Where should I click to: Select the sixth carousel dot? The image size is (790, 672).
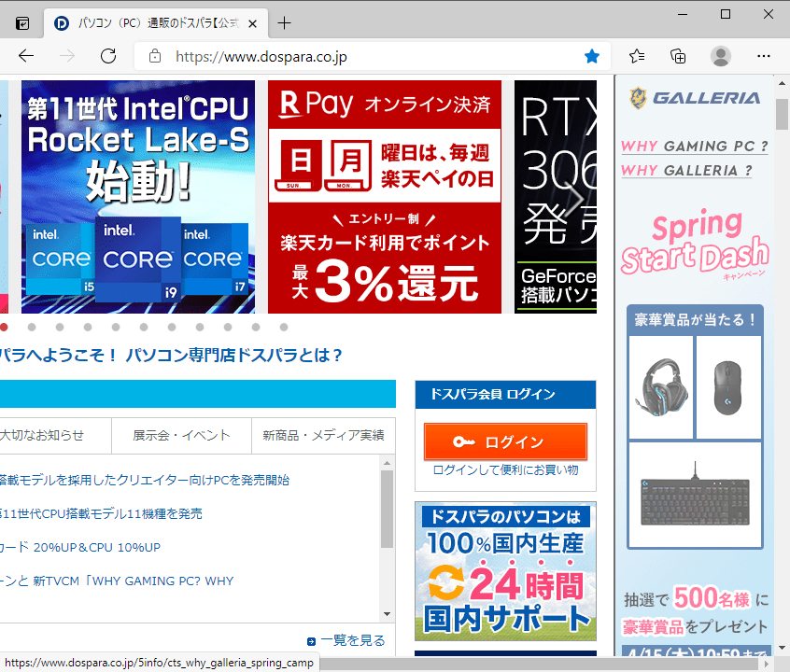tap(144, 328)
